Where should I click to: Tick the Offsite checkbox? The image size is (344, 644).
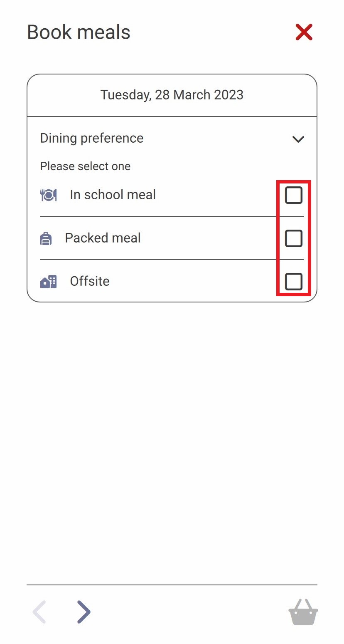click(x=294, y=282)
